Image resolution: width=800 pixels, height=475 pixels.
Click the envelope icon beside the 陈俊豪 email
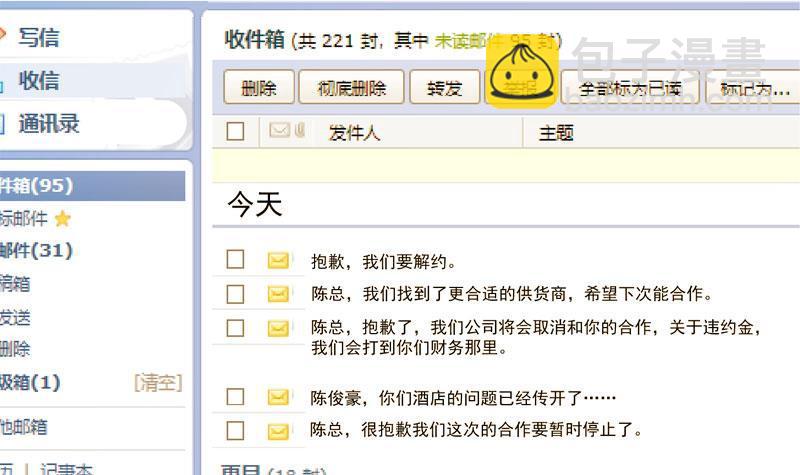pos(278,397)
